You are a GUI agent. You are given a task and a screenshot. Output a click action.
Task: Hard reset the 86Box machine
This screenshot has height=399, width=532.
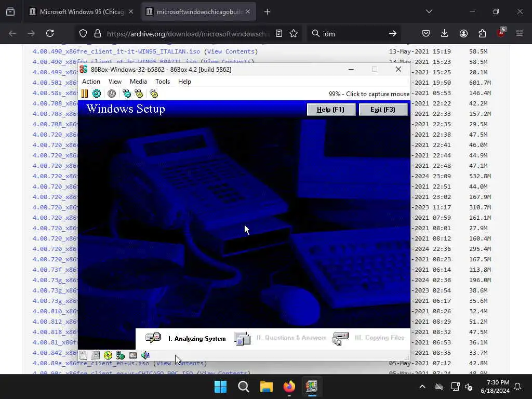tap(97, 94)
